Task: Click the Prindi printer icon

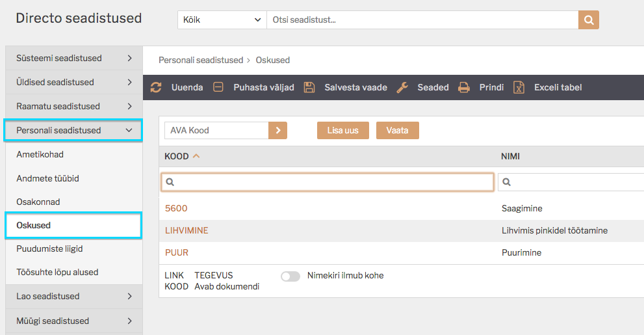Action: 464,87
